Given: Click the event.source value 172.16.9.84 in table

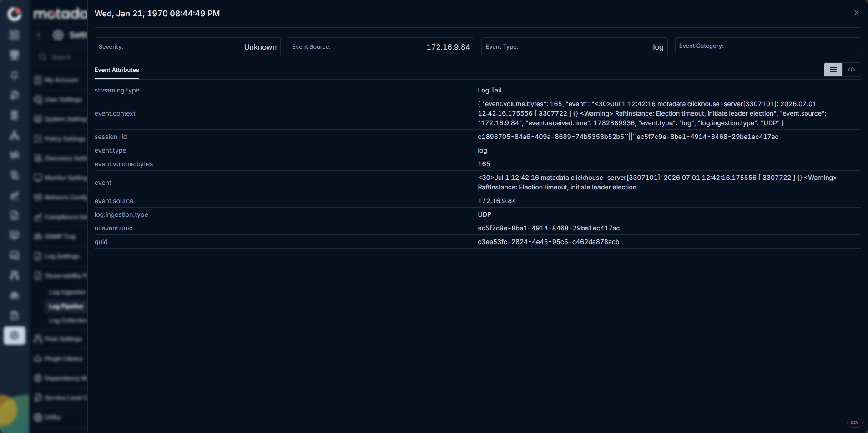Looking at the screenshot, I should pyautogui.click(x=497, y=201).
